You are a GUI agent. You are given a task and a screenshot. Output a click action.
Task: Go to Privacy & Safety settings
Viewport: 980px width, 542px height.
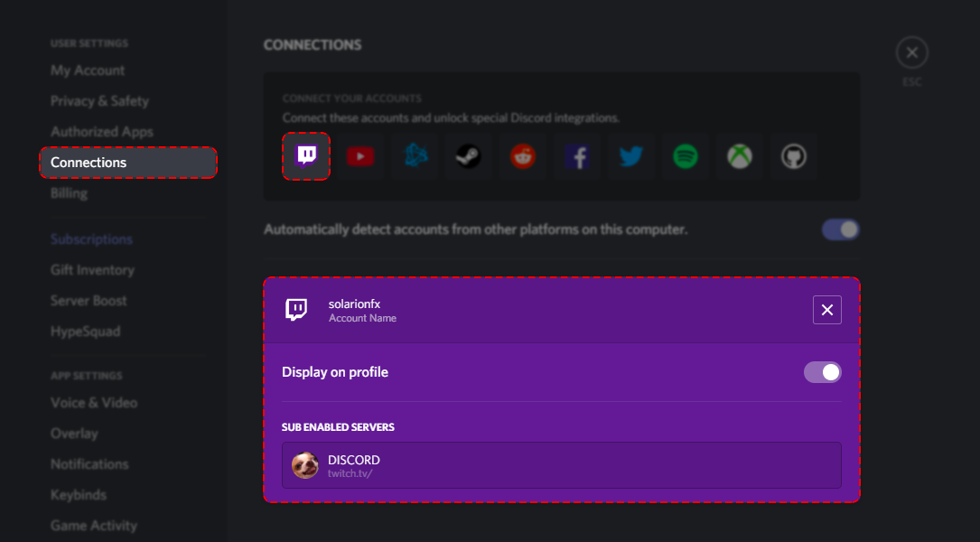click(x=99, y=100)
